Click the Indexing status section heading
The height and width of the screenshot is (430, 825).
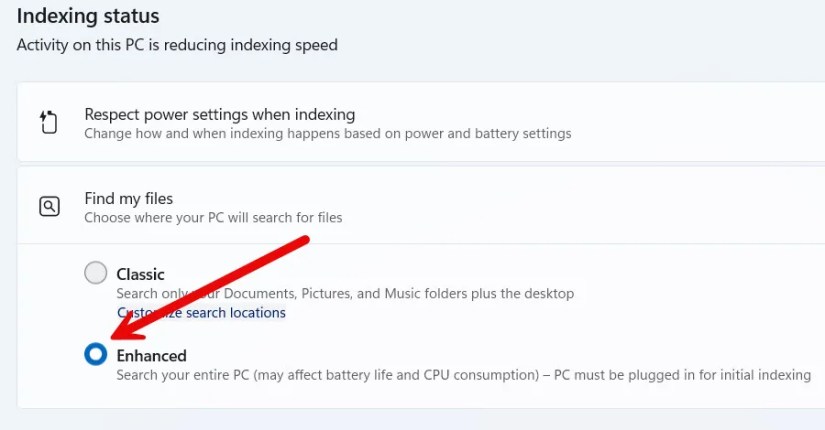pos(88,17)
